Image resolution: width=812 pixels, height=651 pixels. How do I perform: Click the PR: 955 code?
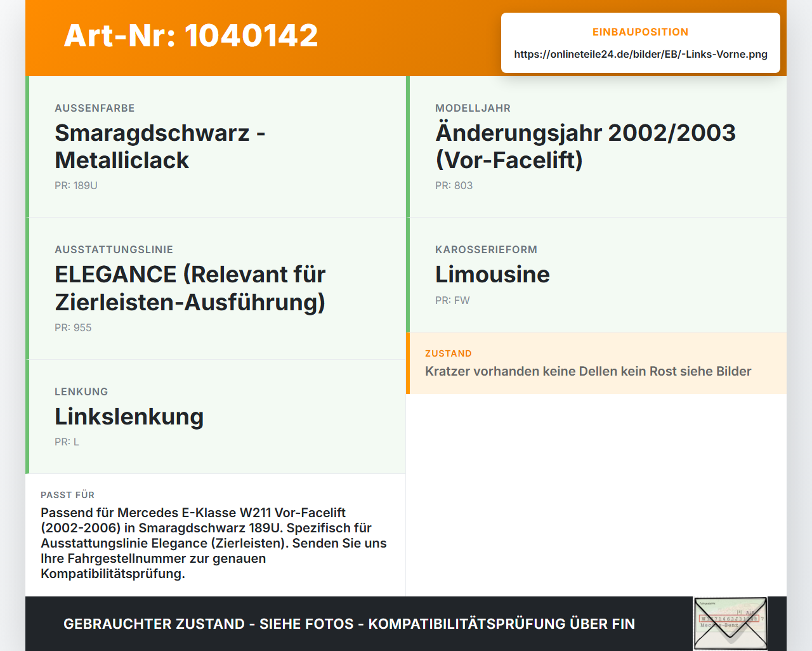73,327
